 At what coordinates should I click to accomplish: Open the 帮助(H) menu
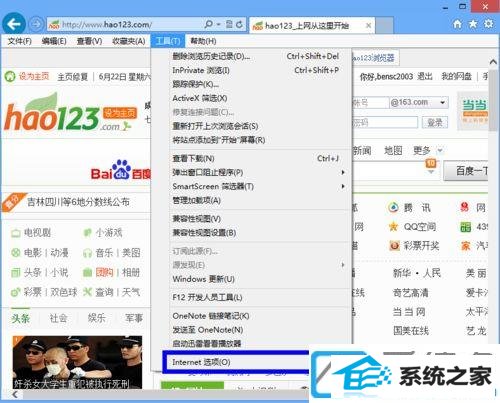click(203, 41)
